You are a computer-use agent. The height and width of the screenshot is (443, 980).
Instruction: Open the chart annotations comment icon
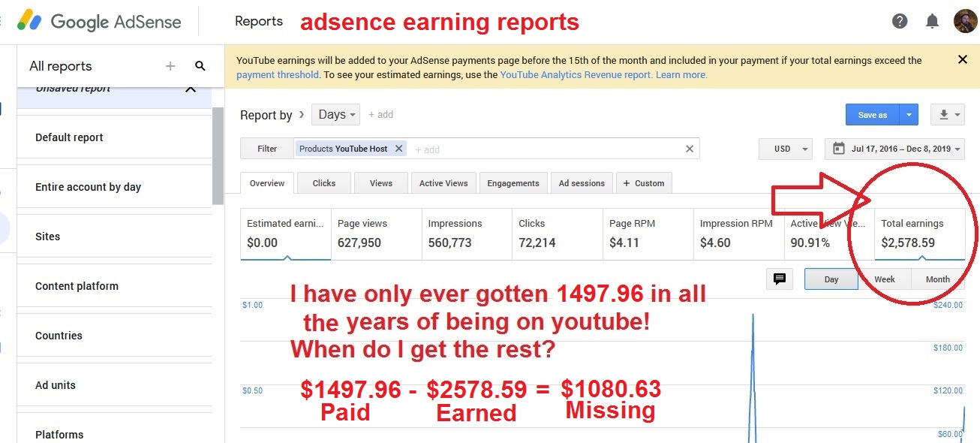(780, 279)
